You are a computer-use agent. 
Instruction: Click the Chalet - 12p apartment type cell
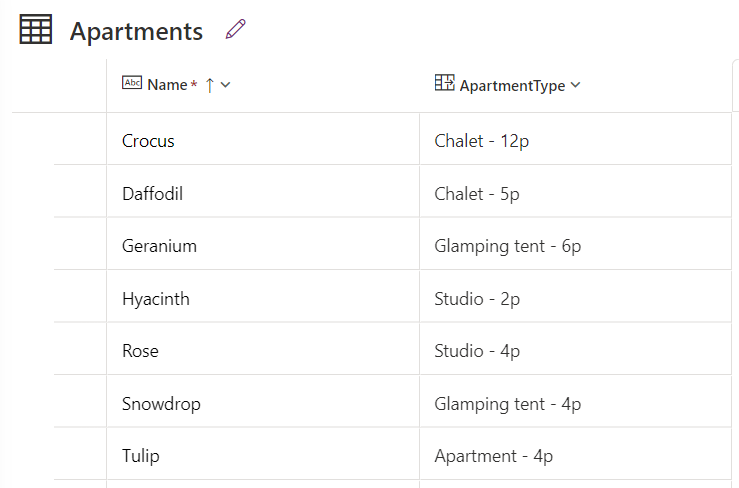(575, 139)
